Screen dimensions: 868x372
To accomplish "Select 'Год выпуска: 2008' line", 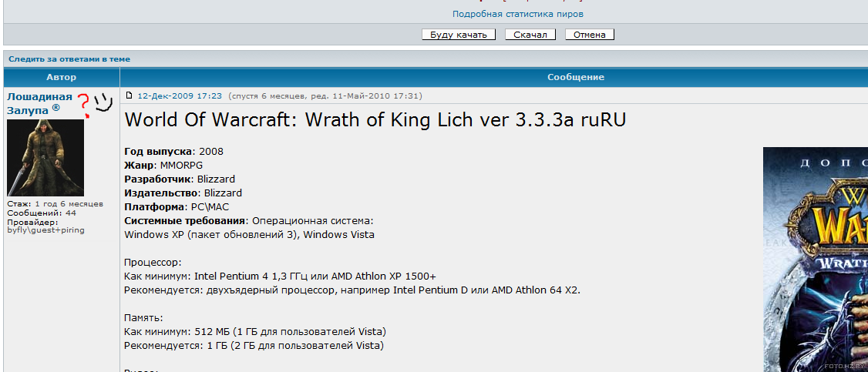I will point(173,152).
